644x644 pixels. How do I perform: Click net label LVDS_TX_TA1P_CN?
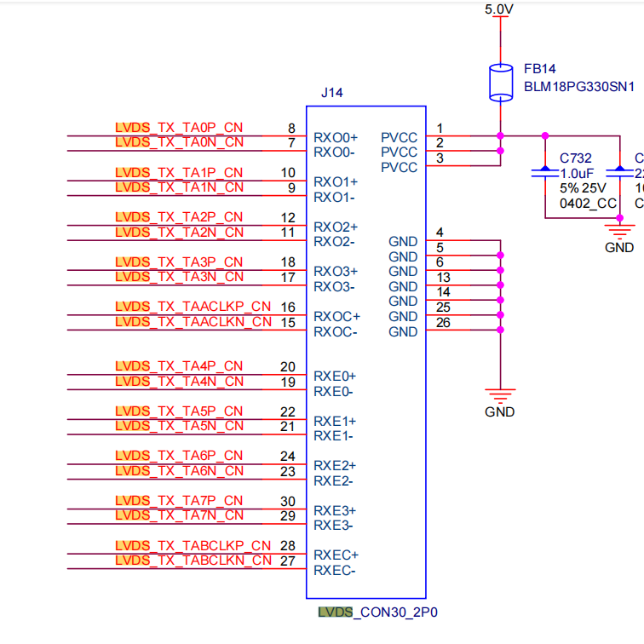(179, 172)
